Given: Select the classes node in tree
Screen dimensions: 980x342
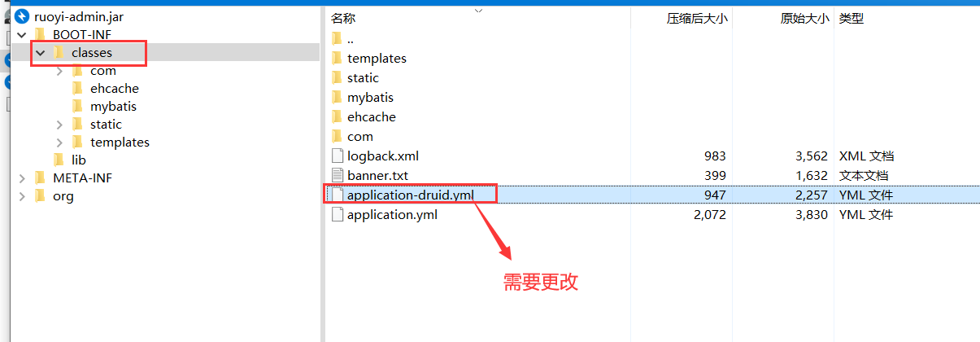Looking at the screenshot, I should [x=92, y=52].
